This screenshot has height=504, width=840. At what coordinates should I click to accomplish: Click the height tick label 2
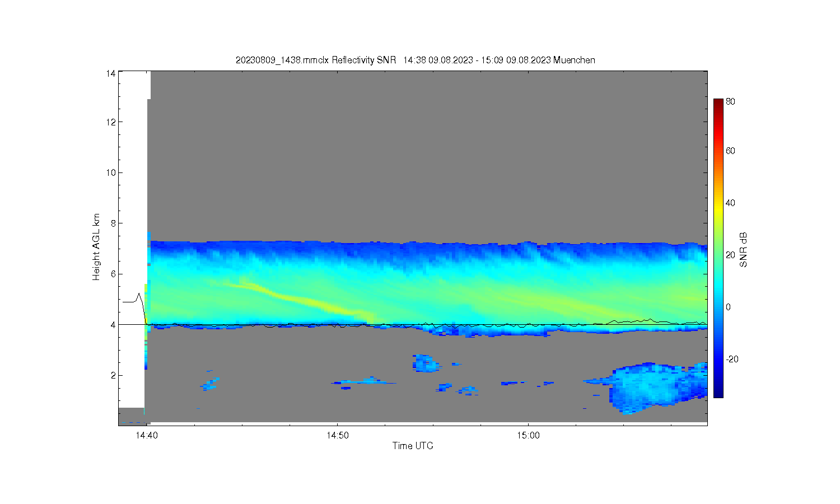tap(113, 375)
